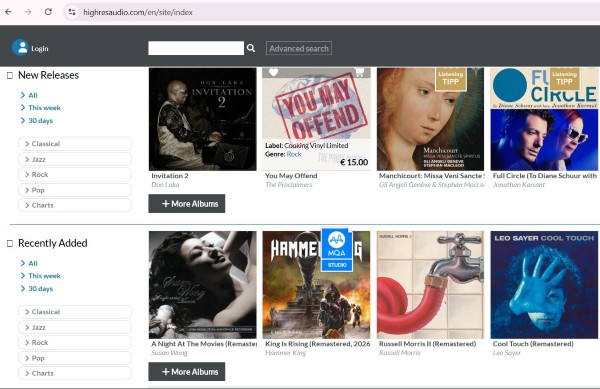This screenshot has width=600, height=389.
Task: Open the Login link
Action: click(40, 49)
